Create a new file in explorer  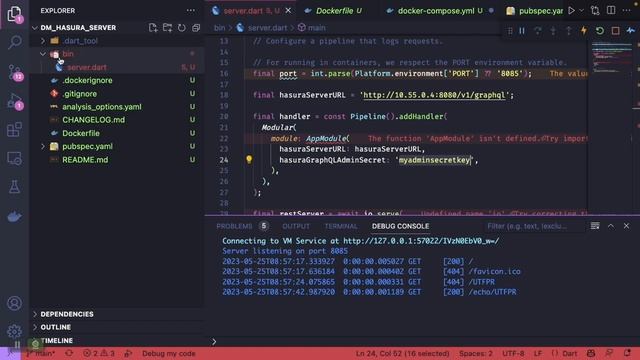point(153,27)
